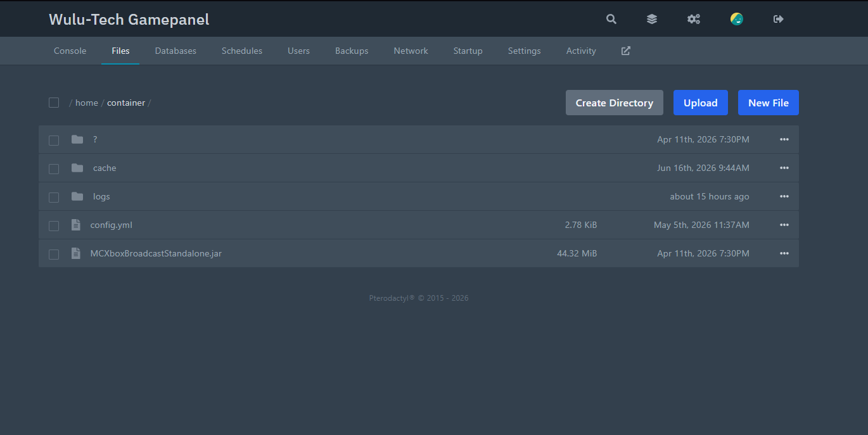This screenshot has height=435, width=868.
Task: View the Activity tab
Action: click(581, 51)
